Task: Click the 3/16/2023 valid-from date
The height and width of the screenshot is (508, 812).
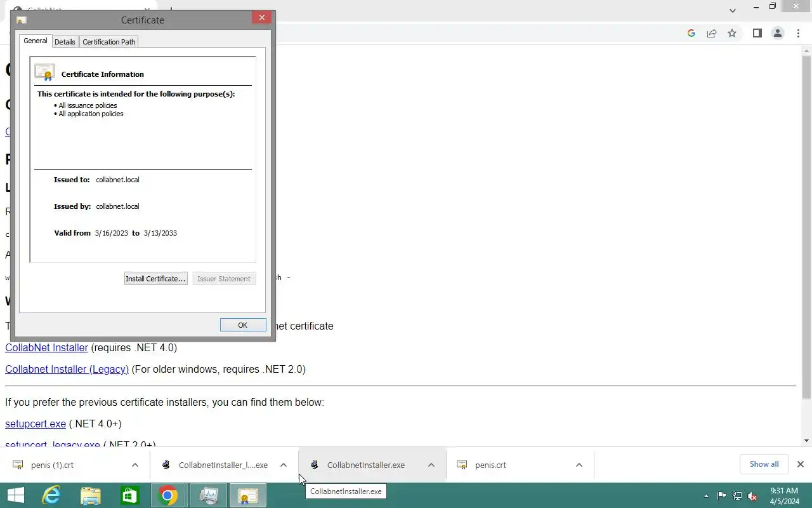Action: (112, 233)
